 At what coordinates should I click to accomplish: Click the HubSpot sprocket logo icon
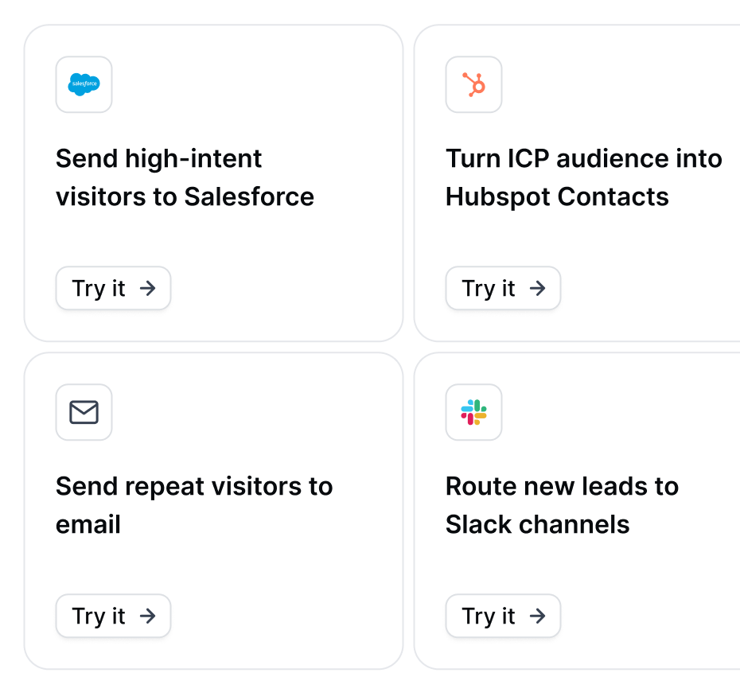point(473,84)
